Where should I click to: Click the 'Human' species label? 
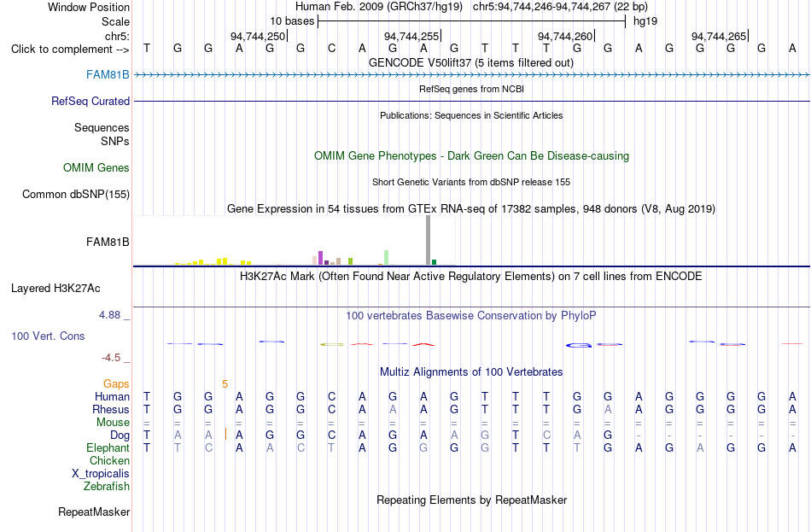[x=112, y=397]
